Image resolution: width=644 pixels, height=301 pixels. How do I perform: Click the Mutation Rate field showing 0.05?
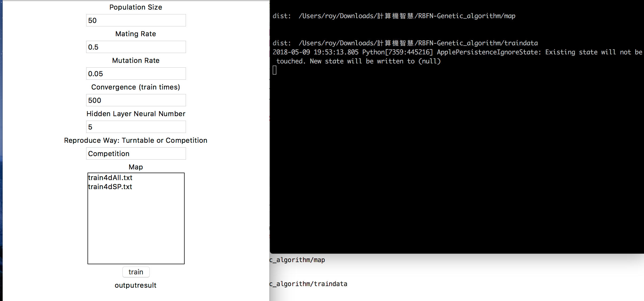(136, 74)
